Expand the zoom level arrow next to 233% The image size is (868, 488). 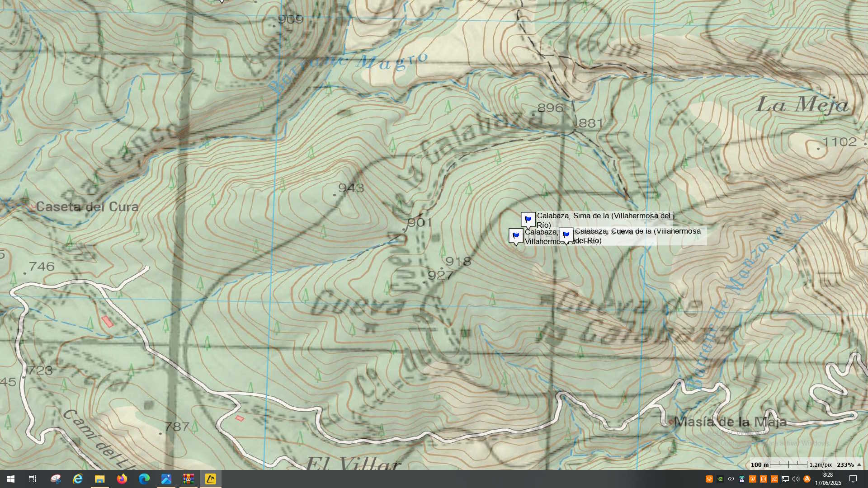859,465
